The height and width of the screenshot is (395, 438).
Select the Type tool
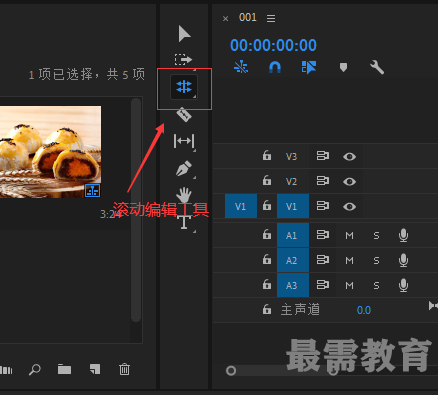pyautogui.click(x=184, y=222)
